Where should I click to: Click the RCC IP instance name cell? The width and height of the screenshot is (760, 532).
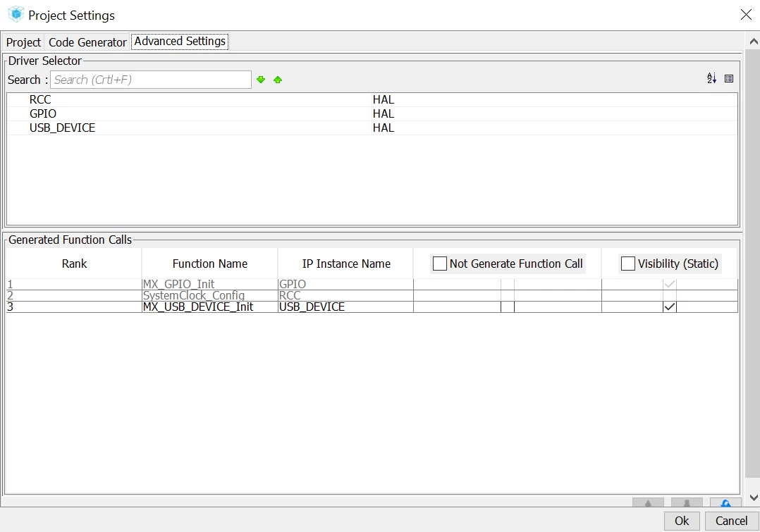[x=345, y=295]
